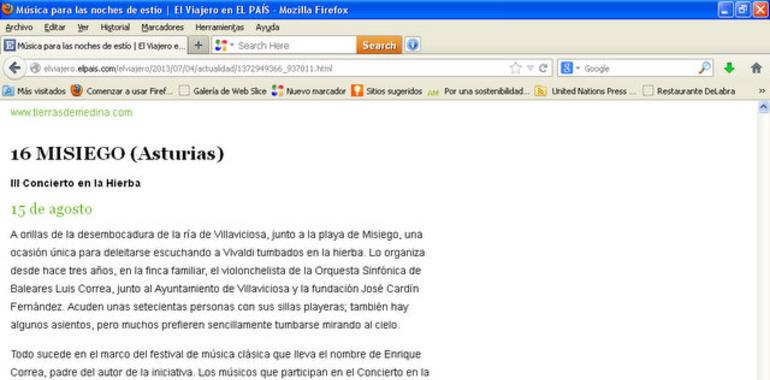
Task: Click the Search Here input field
Action: (296, 45)
